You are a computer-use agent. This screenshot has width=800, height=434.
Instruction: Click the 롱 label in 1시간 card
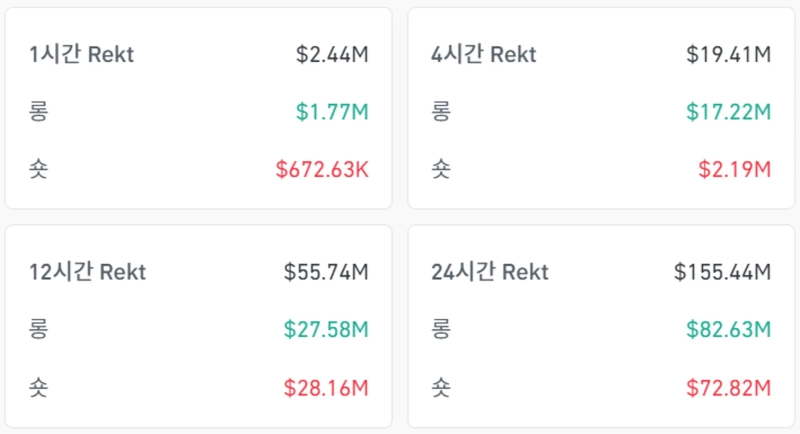tap(39, 111)
